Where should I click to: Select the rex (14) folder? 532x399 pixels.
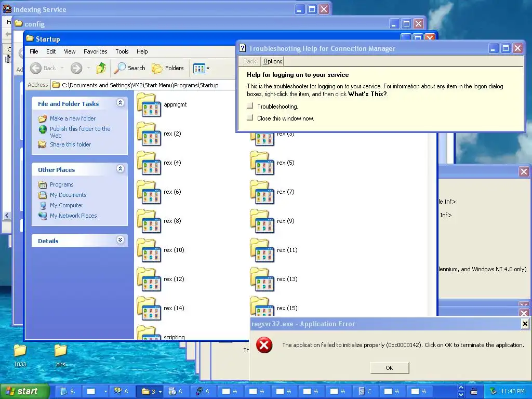(x=149, y=309)
